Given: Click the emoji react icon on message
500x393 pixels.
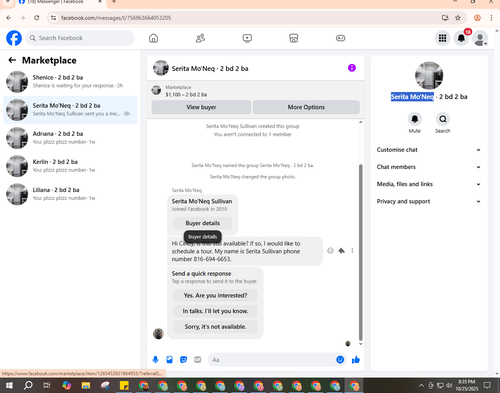Looking at the screenshot, I should (x=330, y=251).
